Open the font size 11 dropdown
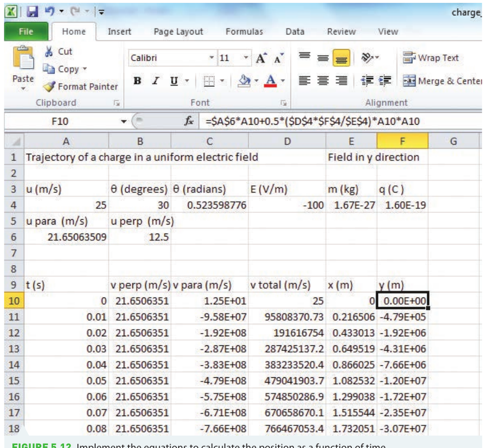 246,58
